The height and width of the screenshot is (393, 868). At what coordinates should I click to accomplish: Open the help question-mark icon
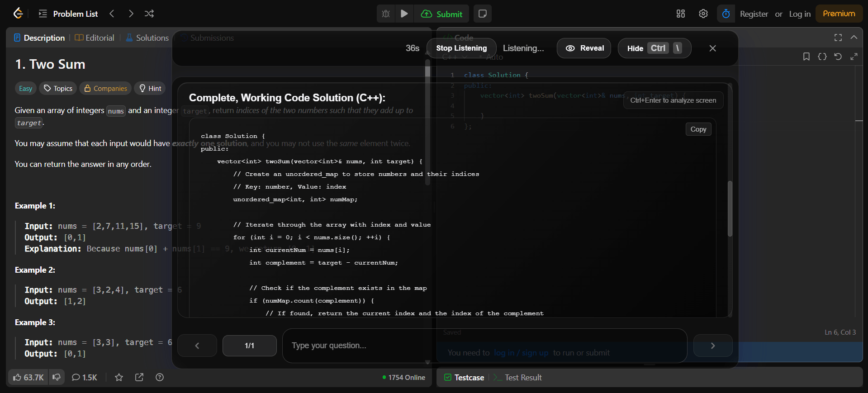pos(160,378)
